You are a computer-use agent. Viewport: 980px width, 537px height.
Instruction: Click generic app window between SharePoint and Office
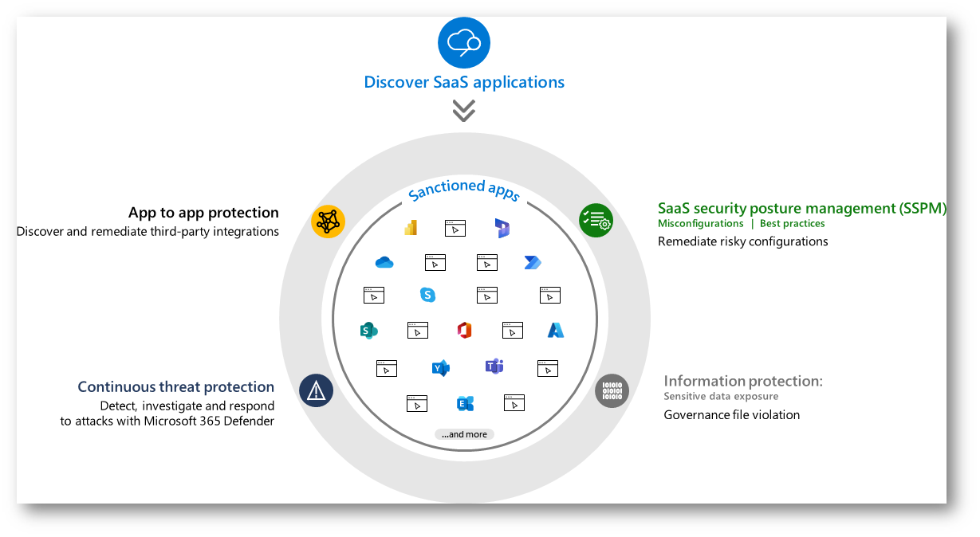pos(418,330)
